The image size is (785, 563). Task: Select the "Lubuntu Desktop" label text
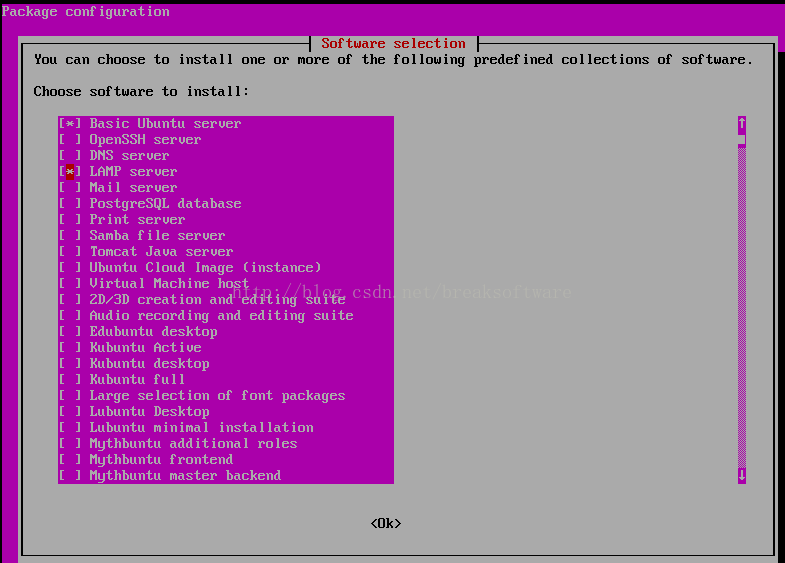149,412
